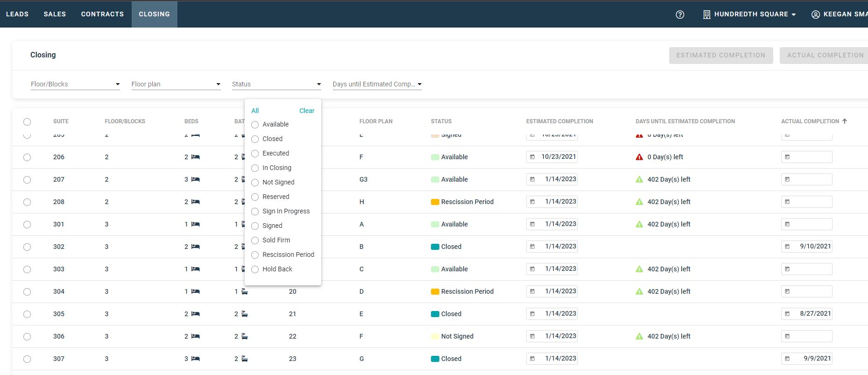This screenshot has height=375, width=868.
Task: Click the user account icon beside Keegan
Action: click(816, 14)
